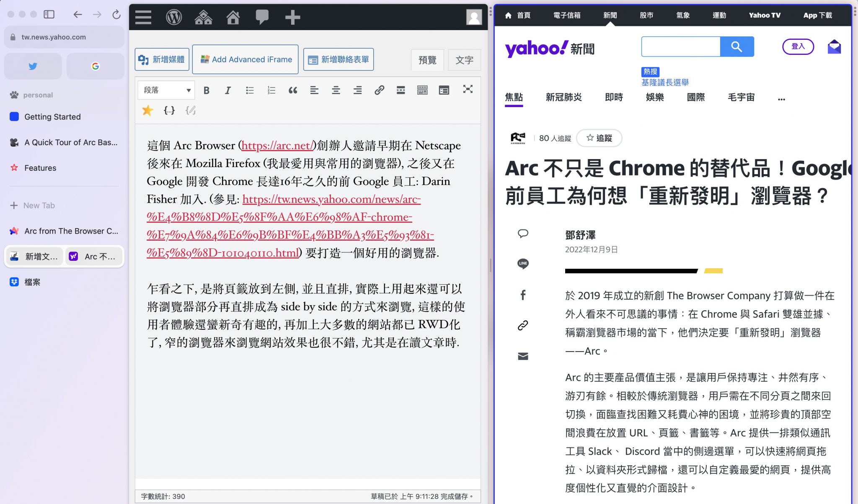Click the blue search magnifier button
This screenshot has height=504, width=858.
pos(737,46)
